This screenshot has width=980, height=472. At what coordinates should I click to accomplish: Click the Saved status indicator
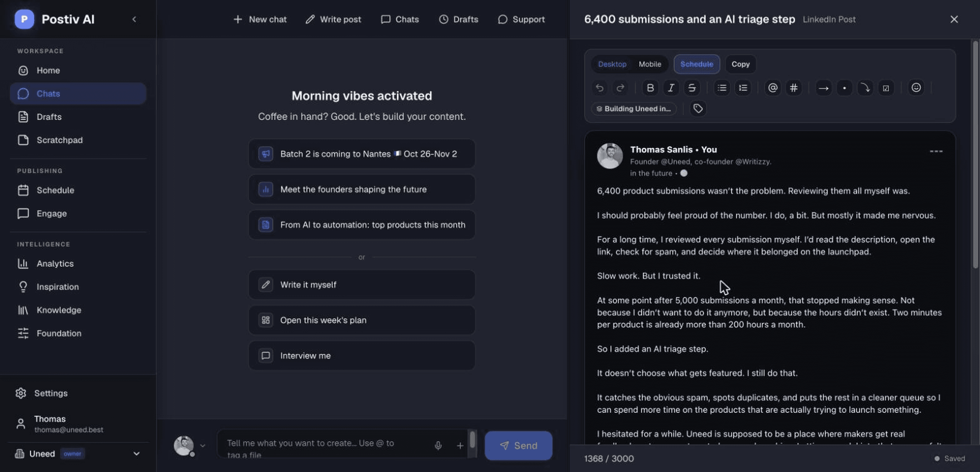click(x=950, y=458)
